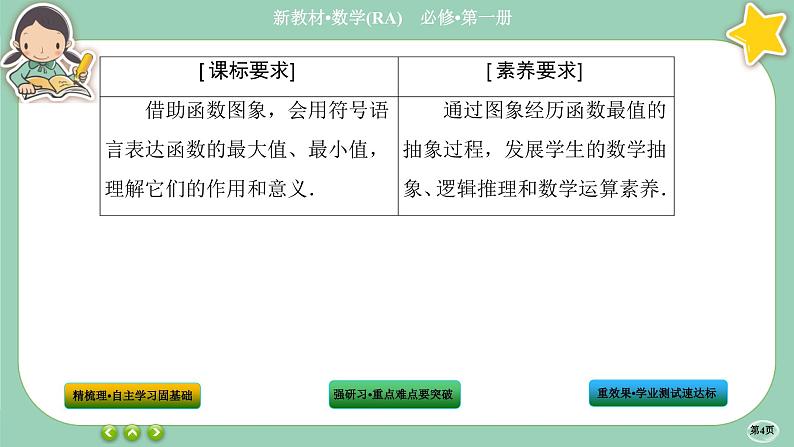Click the line ending with 数学运算素养
This screenshot has width=794, height=447.
tap(535, 190)
